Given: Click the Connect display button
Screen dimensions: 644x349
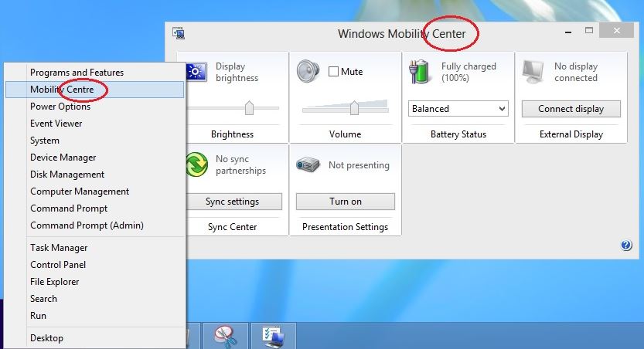Looking at the screenshot, I should coord(571,109).
